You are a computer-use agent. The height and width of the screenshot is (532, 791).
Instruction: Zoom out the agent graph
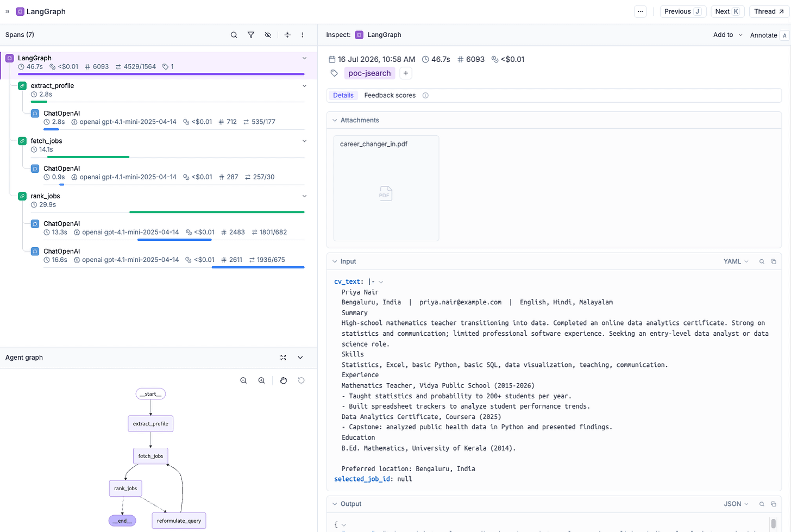click(x=243, y=380)
